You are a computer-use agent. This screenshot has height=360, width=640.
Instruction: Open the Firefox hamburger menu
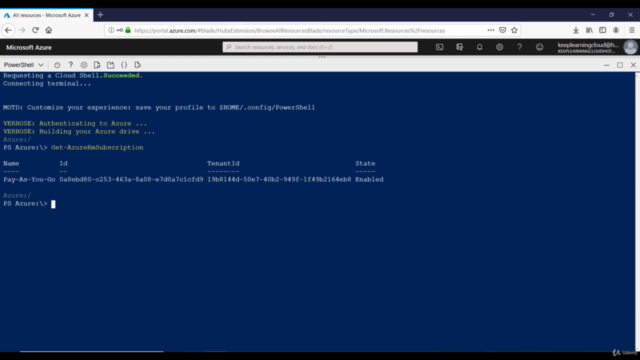(632, 30)
